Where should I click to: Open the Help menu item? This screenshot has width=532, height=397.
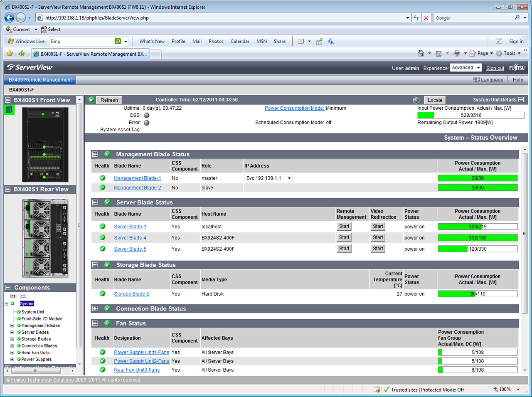[518, 80]
